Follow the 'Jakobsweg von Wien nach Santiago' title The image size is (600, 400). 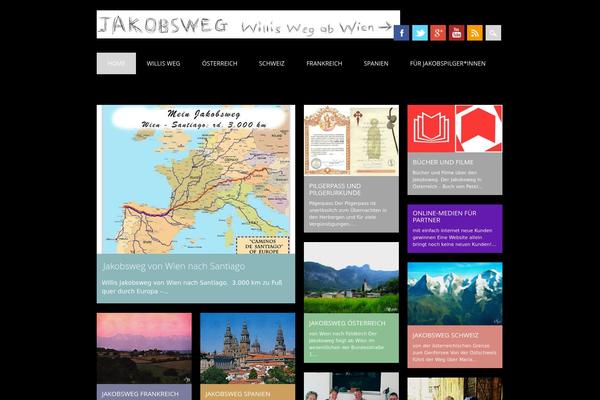click(174, 266)
